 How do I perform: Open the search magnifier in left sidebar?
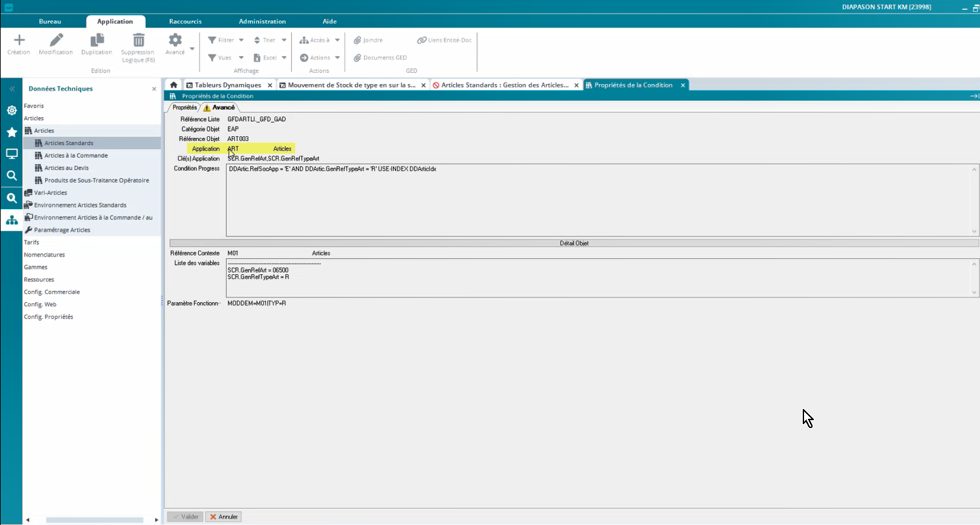point(11,175)
